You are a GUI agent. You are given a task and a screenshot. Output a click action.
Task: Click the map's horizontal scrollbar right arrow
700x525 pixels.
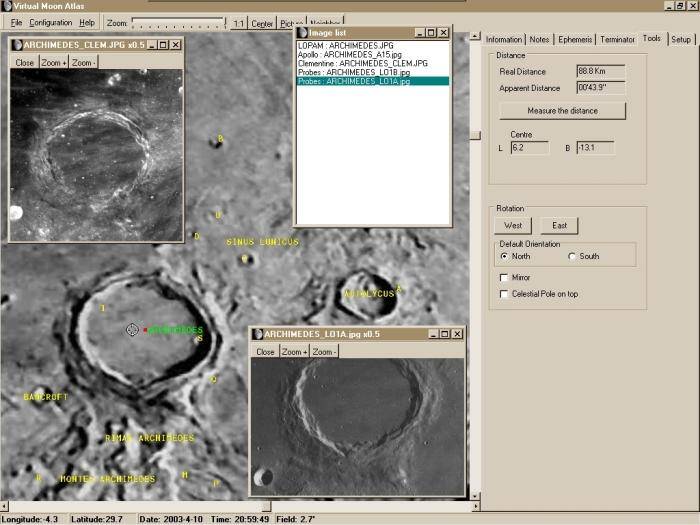pos(475,506)
